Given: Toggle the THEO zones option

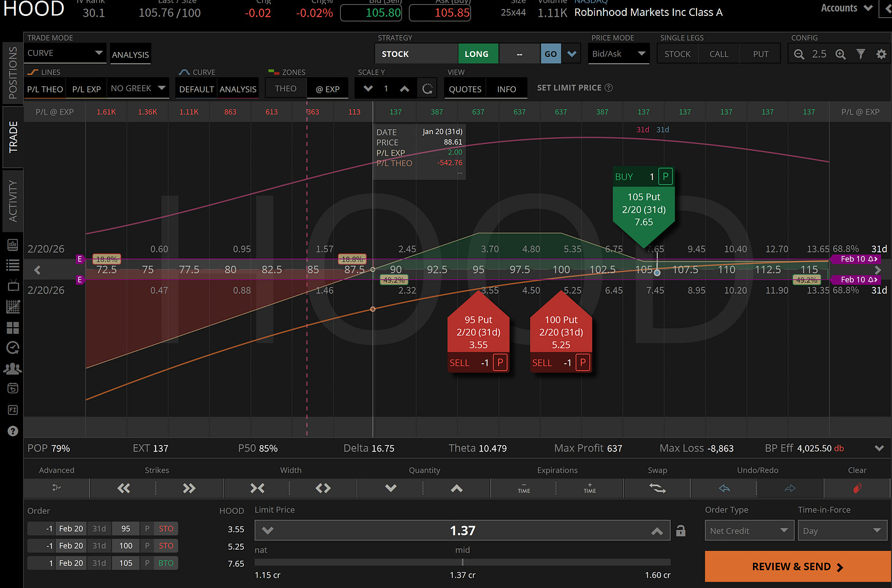Looking at the screenshot, I should coord(285,89).
